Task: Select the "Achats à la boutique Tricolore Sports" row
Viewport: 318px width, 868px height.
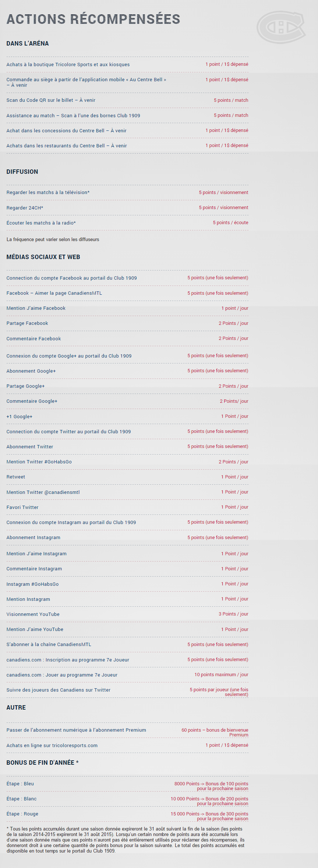Action: point(68,65)
